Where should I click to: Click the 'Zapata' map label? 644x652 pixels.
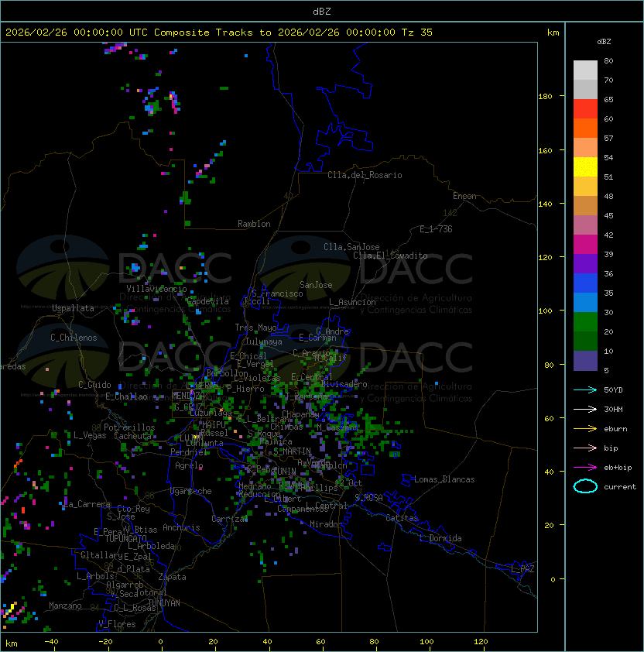coord(172,577)
